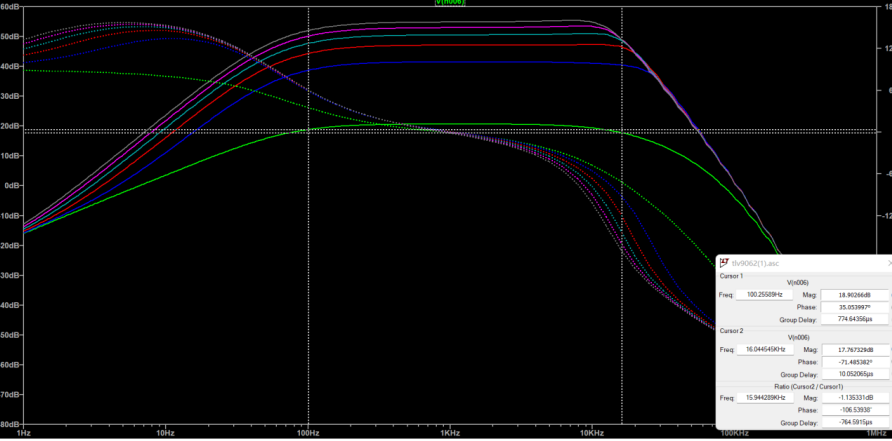This screenshot has height=441, width=892.
Task: Click Cursor 1 Phase field 35.053997°
Action: coord(854,307)
